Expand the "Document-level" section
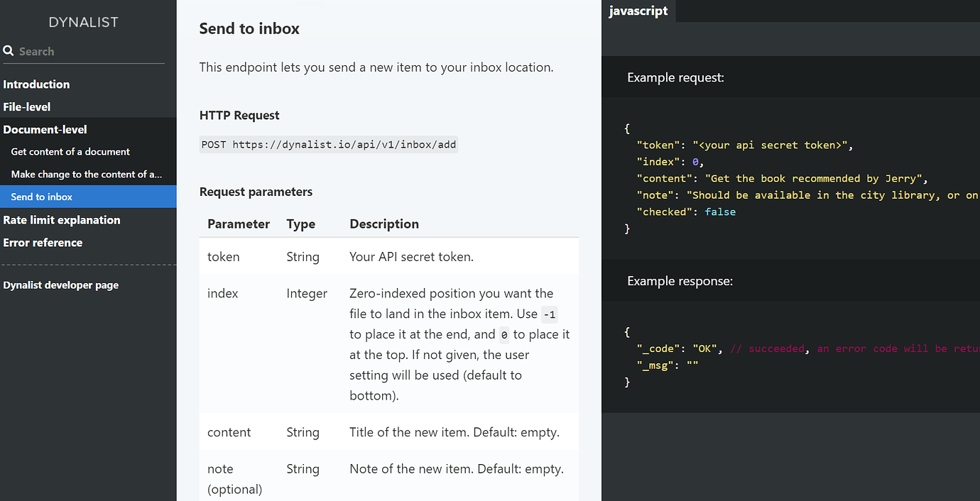Image resolution: width=980 pixels, height=501 pixels. coord(45,129)
